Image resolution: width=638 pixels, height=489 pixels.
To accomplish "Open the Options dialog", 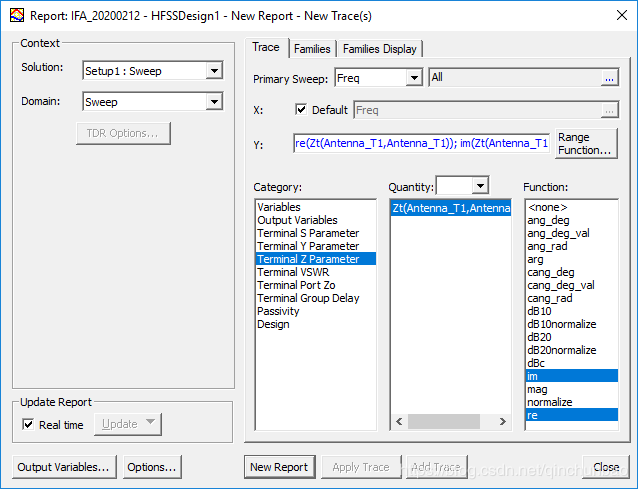I will pos(152,467).
